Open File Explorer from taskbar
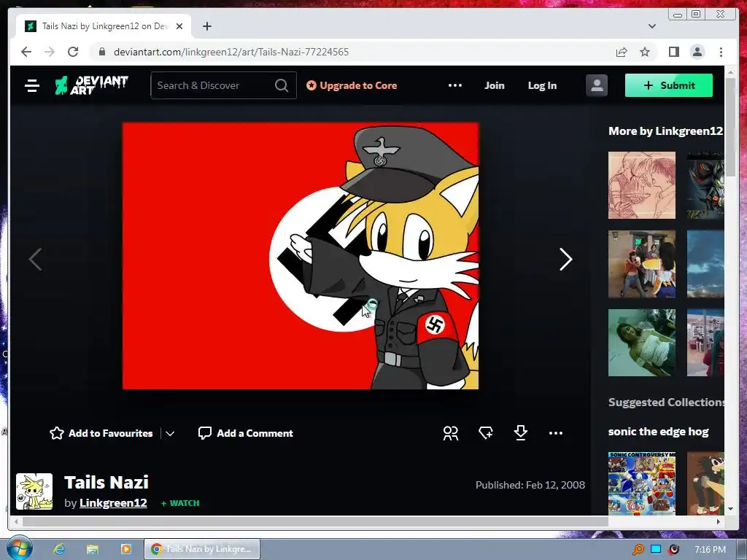 pyautogui.click(x=93, y=549)
